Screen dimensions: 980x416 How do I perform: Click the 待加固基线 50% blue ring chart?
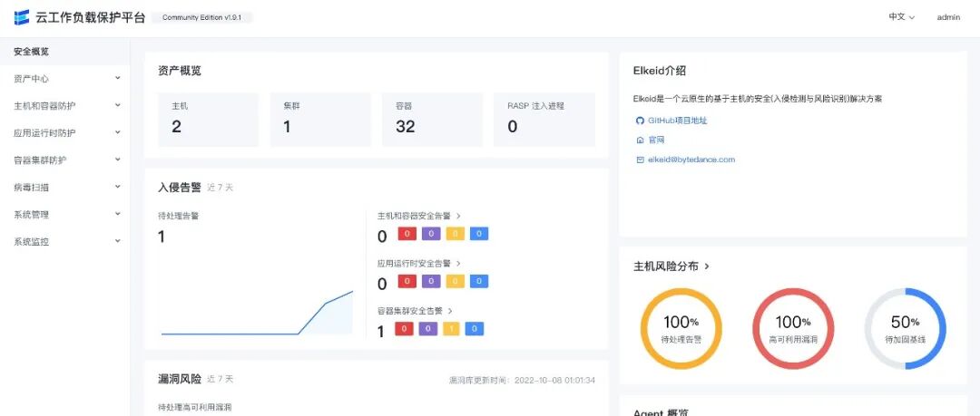[905, 329]
